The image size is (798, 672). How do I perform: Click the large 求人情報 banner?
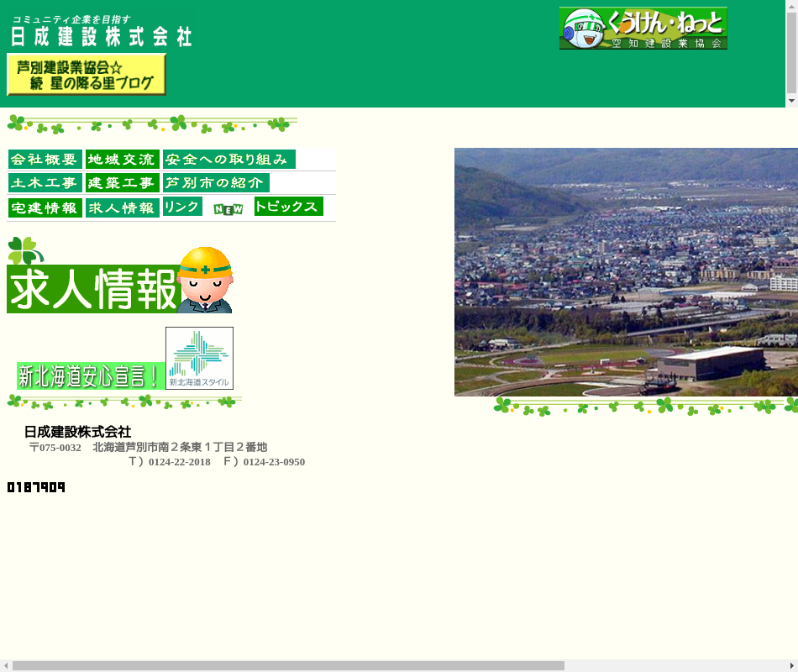pyautogui.click(x=92, y=290)
